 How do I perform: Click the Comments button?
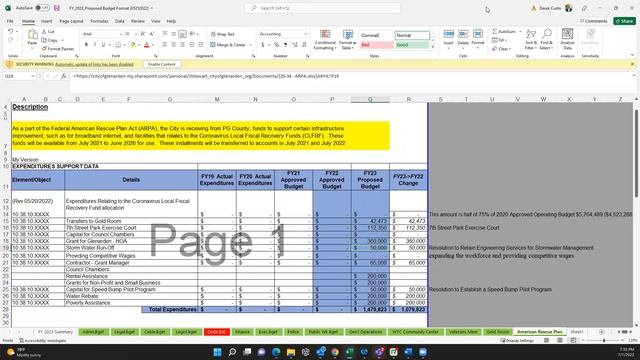coord(593,21)
